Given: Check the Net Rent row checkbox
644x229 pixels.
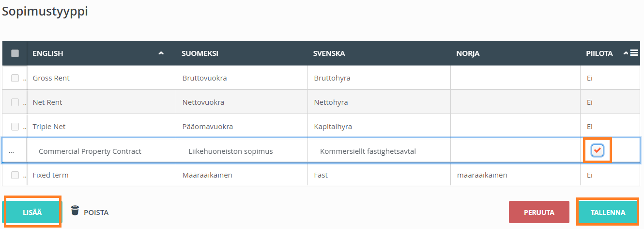Looking at the screenshot, I should point(15,102).
